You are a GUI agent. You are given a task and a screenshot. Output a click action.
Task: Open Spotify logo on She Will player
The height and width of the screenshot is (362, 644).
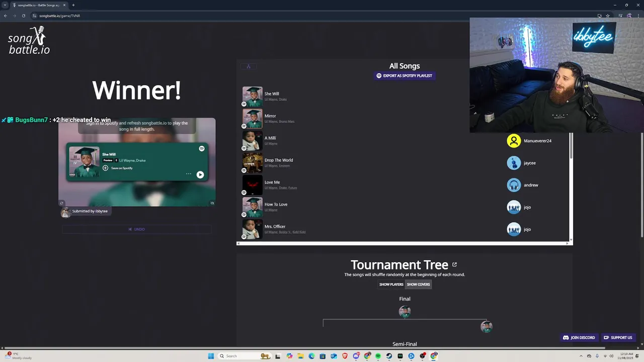click(202, 149)
